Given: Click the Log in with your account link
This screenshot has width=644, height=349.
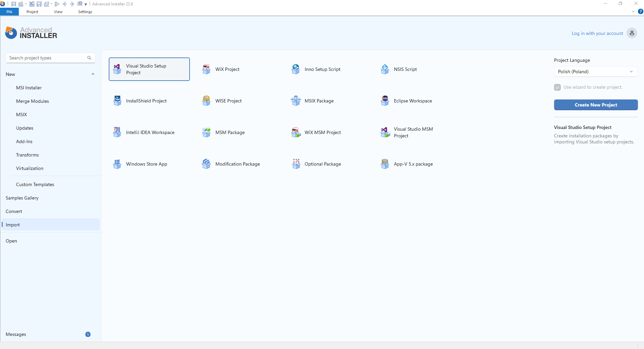Looking at the screenshot, I should (x=597, y=33).
